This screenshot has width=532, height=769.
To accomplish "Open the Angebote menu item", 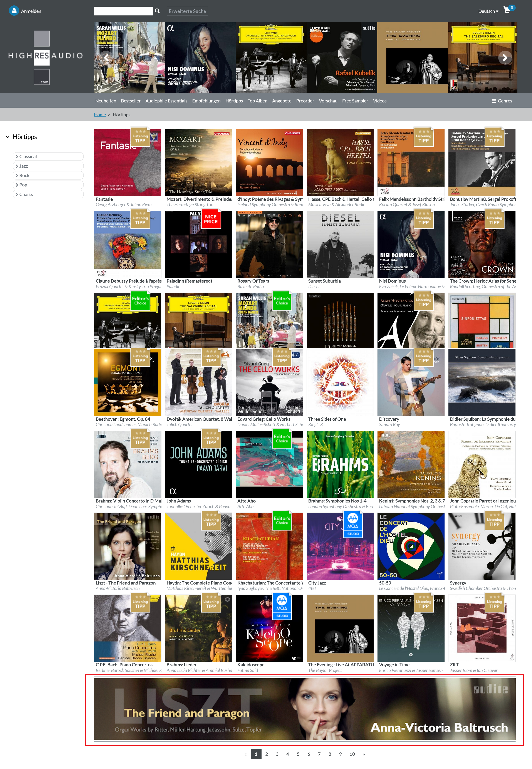I will (x=282, y=101).
